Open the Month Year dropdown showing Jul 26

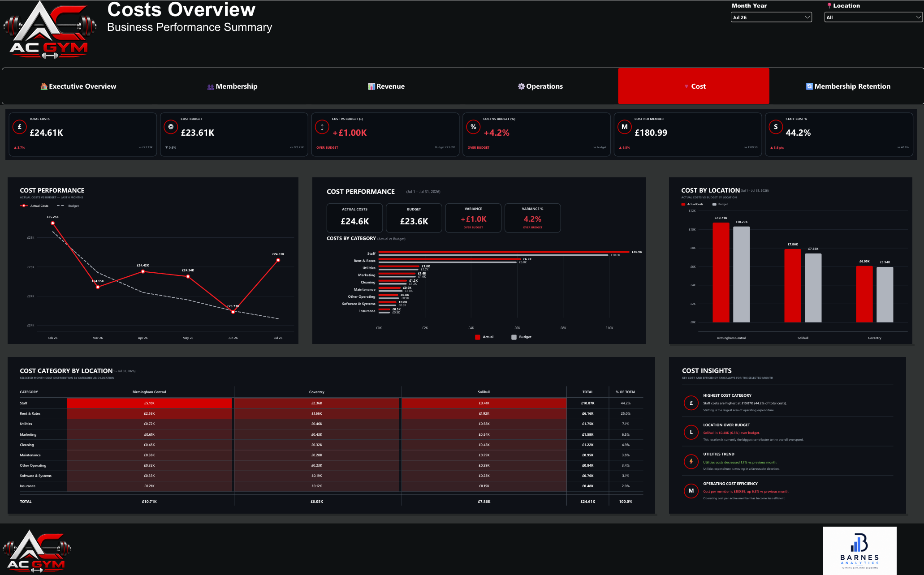coord(771,17)
